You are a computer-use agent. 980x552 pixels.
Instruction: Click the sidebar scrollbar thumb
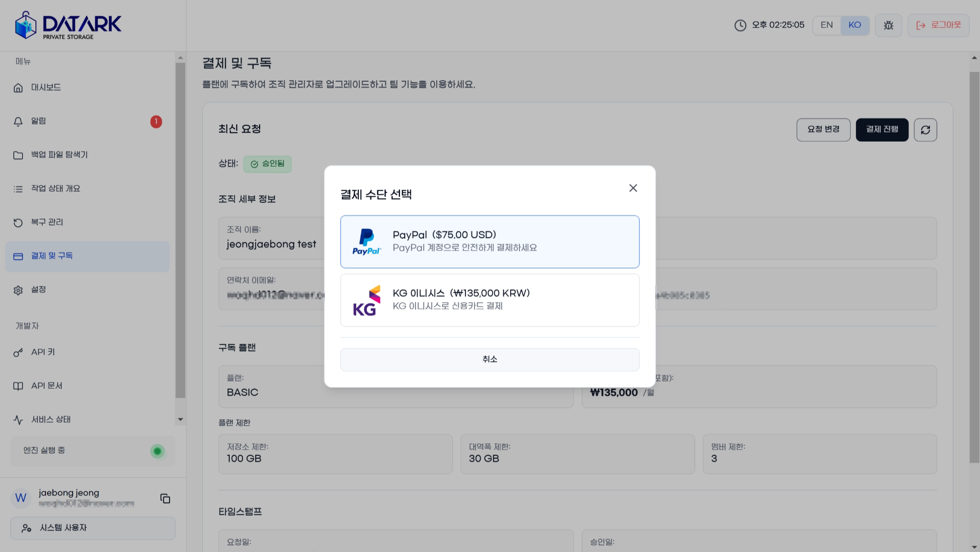(x=180, y=230)
